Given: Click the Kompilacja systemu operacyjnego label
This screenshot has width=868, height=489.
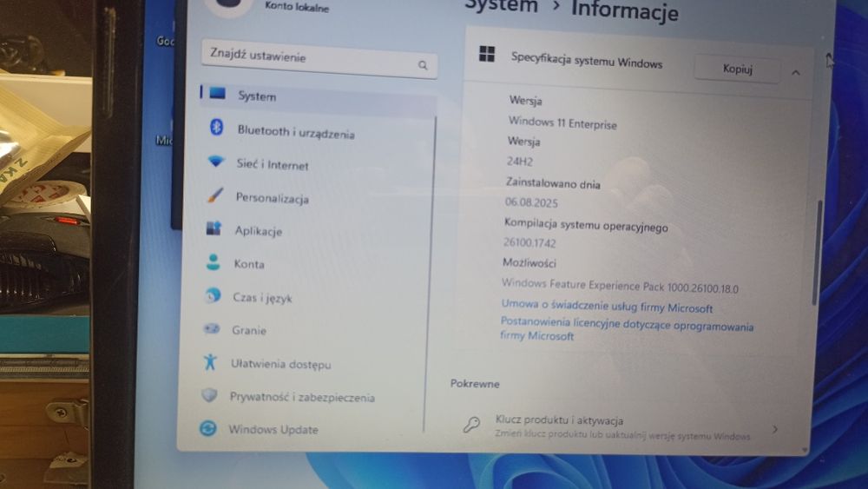Looking at the screenshot, I should [586, 225].
